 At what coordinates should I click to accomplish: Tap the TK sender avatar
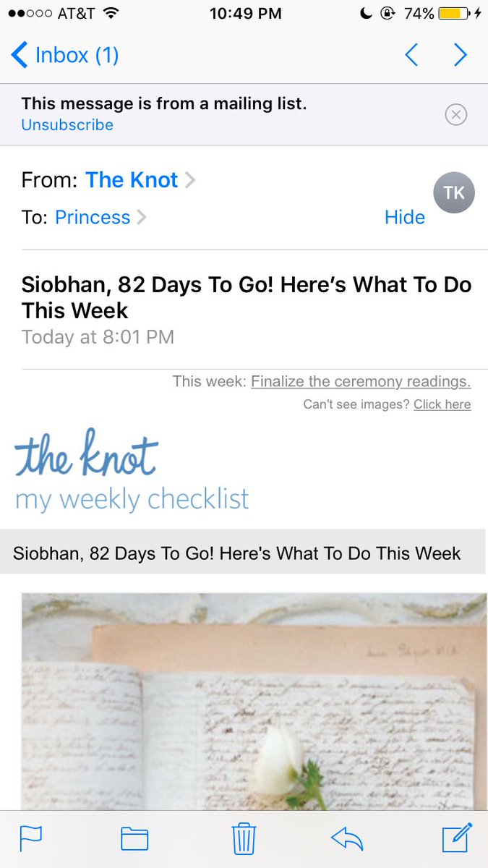(454, 193)
